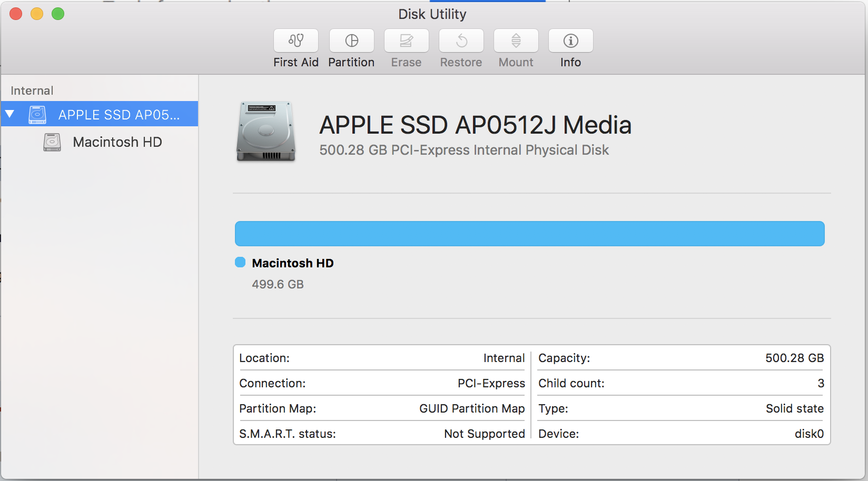Click the Internal sidebar header
Image resolution: width=868 pixels, height=481 pixels.
32,91
